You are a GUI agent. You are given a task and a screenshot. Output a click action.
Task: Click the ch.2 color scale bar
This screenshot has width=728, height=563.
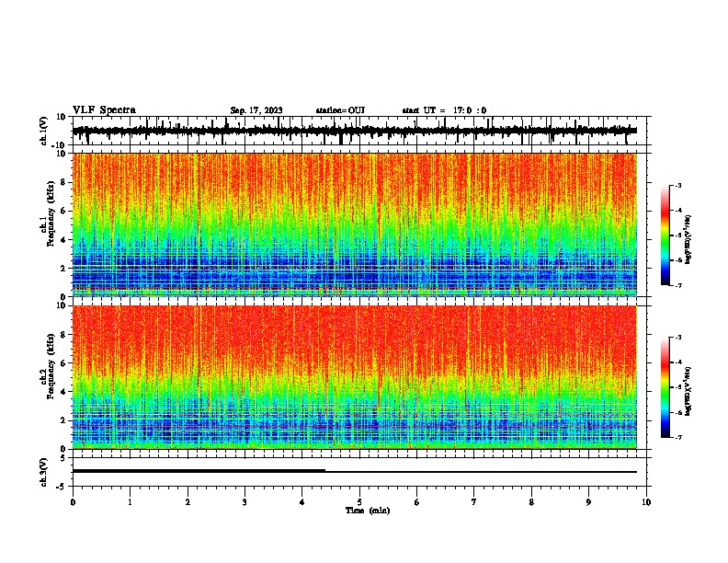[x=665, y=387]
